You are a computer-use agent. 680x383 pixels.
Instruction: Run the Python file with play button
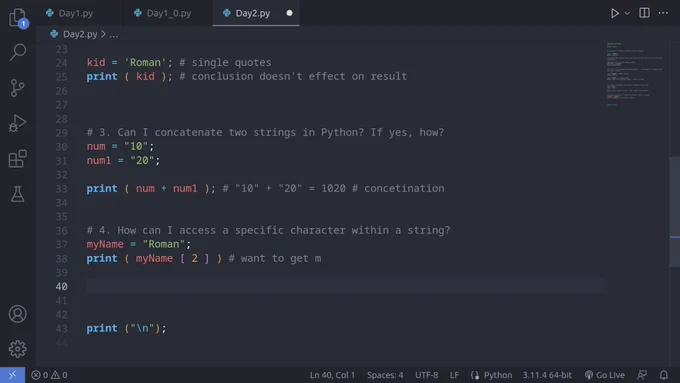tap(615, 13)
